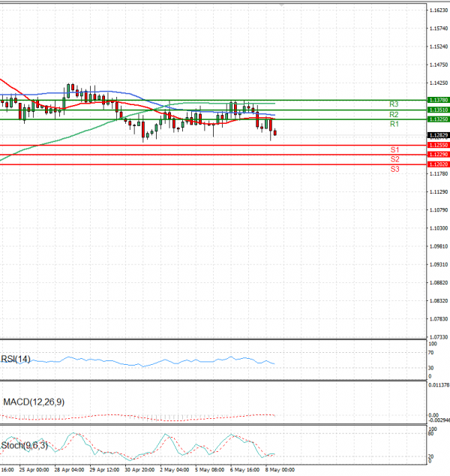This screenshot has width=450, height=476.
Task: Click the 8 May 00:00 time label
Action: click(x=280, y=470)
